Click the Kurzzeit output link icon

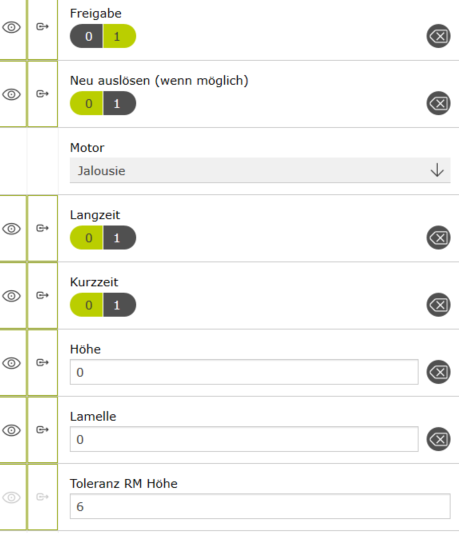pos(42,295)
